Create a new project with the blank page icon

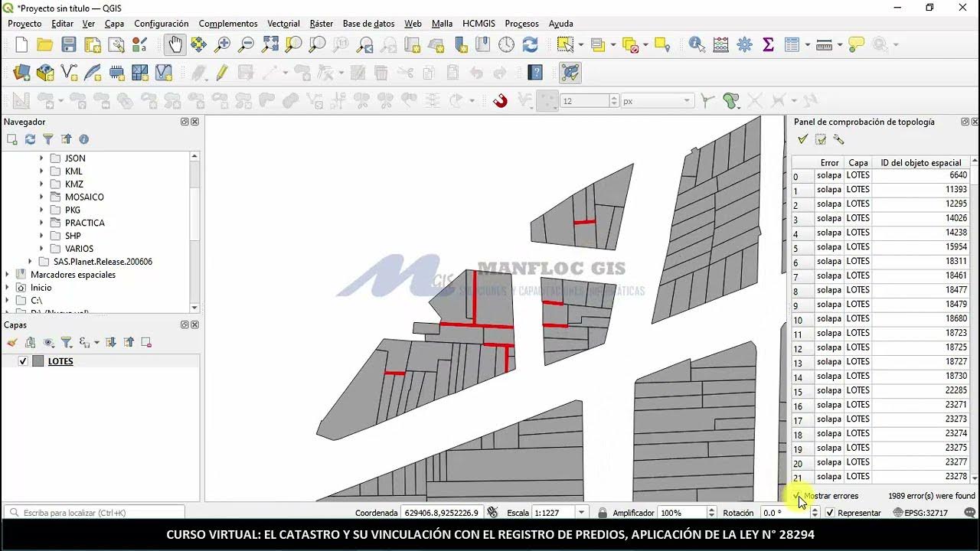tap(21, 45)
